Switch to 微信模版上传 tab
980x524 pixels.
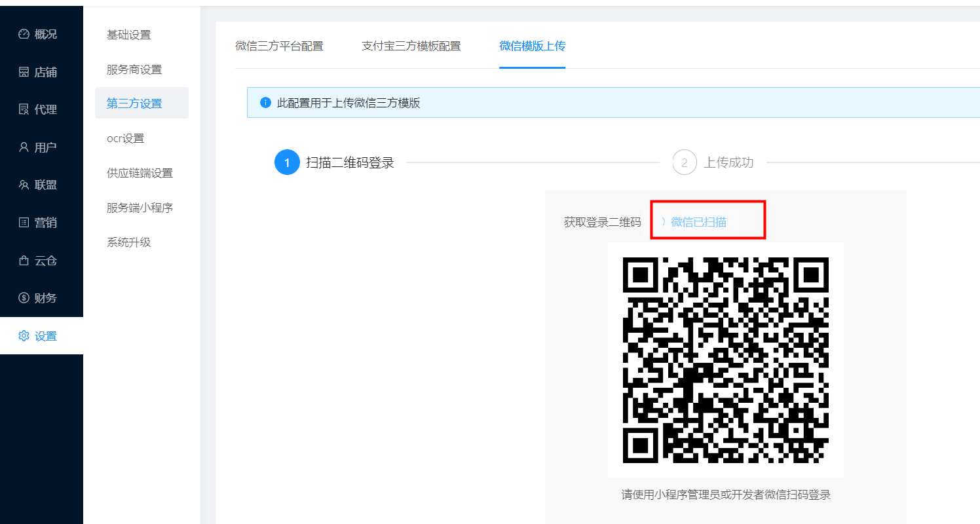pos(532,46)
